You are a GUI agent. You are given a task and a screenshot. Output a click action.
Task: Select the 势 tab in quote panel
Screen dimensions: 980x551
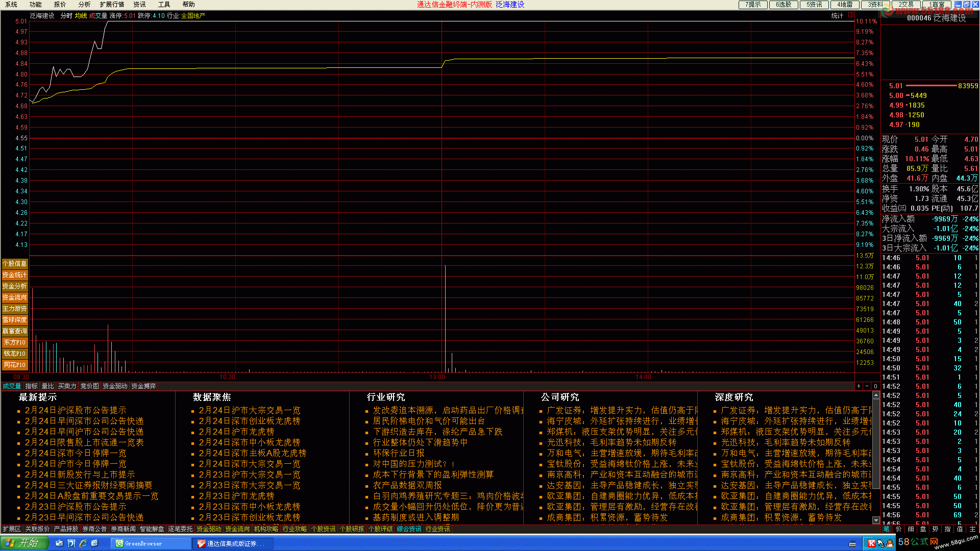point(936,529)
